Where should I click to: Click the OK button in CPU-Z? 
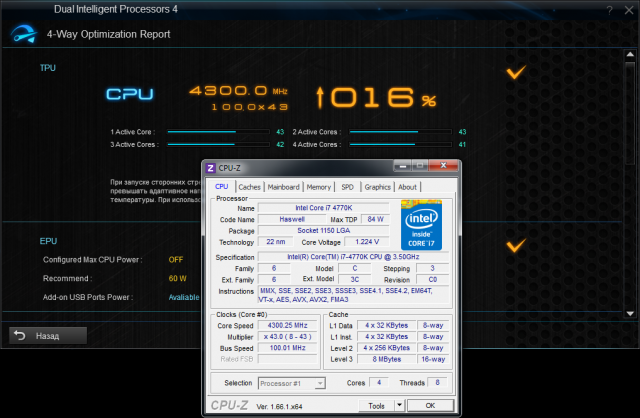(x=430, y=405)
